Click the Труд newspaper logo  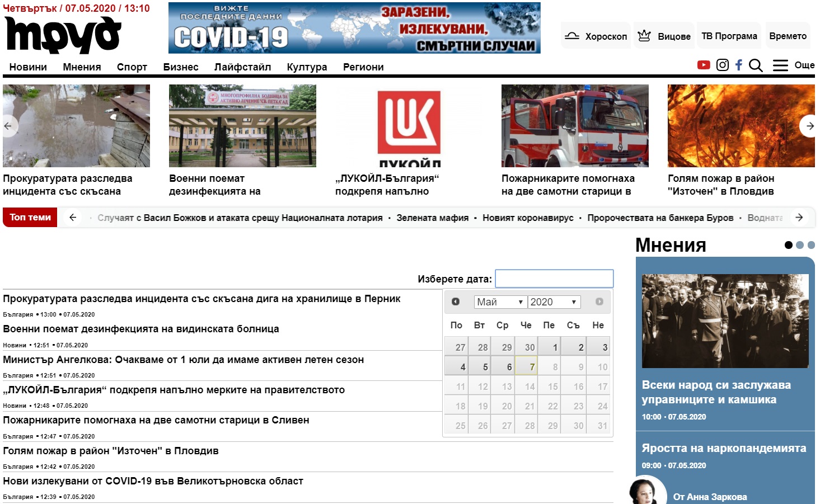(63, 35)
